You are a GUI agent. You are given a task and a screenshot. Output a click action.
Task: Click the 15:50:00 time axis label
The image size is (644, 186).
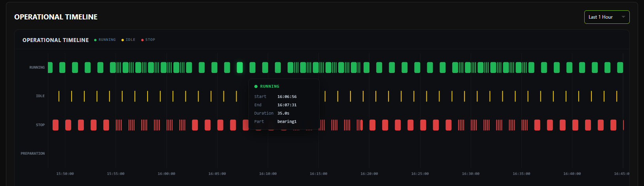[65, 174]
